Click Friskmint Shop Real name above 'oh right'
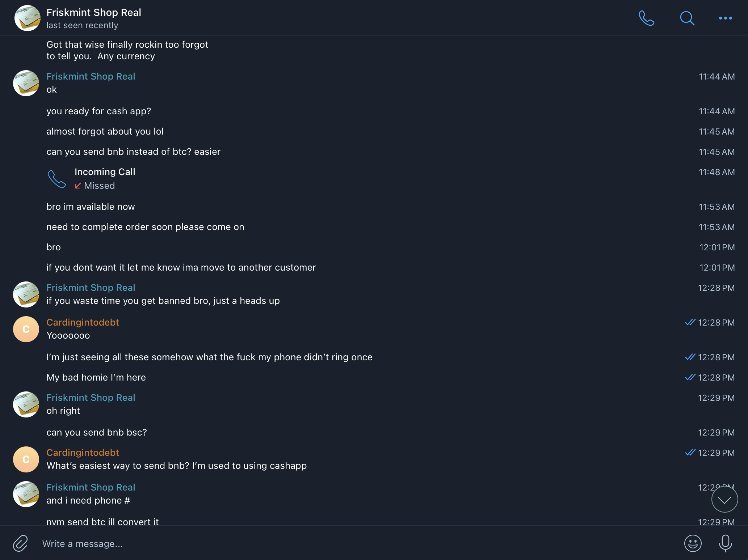748x560 pixels. coord(91,398)
